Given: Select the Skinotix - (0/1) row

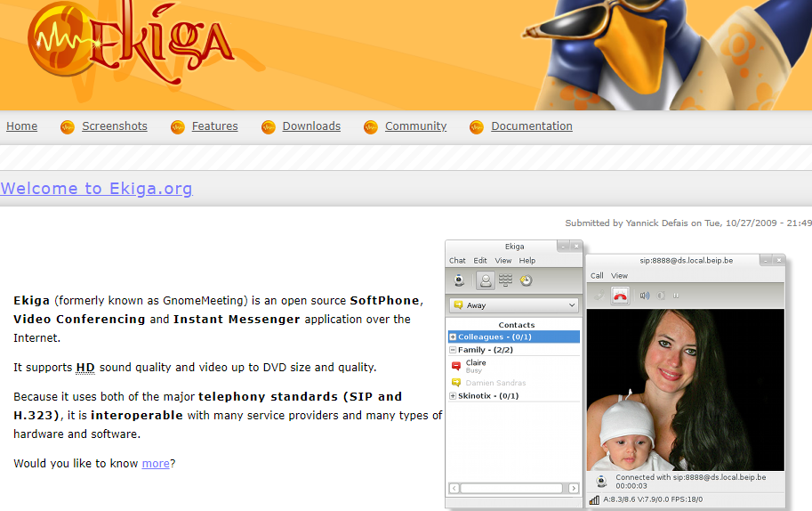Looking at the screenshot, I should (514, 396).
